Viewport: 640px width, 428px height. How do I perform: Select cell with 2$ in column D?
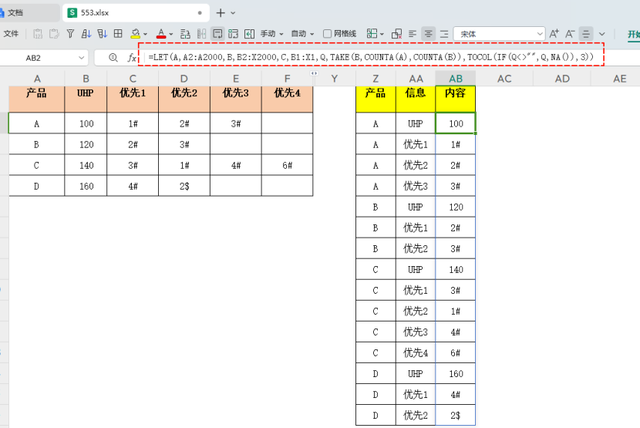point(184,186)
